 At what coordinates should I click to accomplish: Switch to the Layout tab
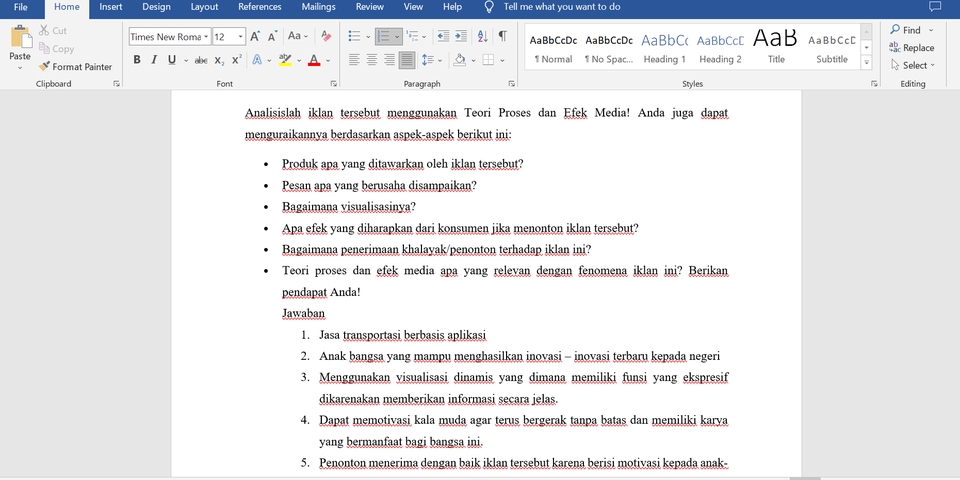[204, 7]
